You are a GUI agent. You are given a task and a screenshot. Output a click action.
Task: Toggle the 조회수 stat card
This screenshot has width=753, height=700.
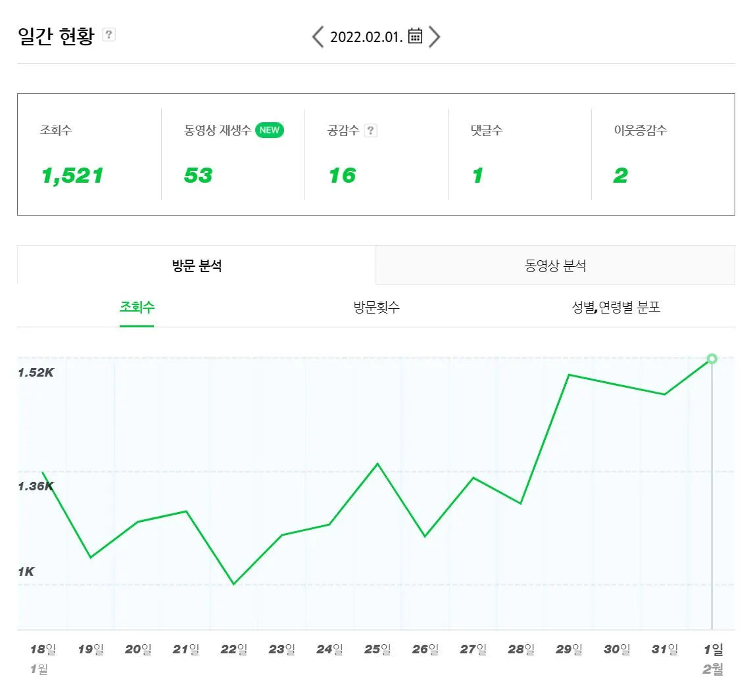point(72,154)
